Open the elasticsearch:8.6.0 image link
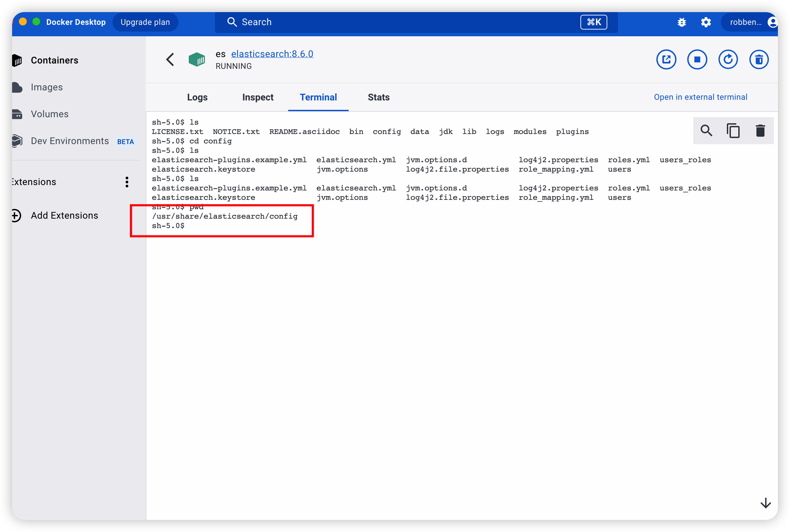This screenshot has width=790, height=532. click(272, 54)
